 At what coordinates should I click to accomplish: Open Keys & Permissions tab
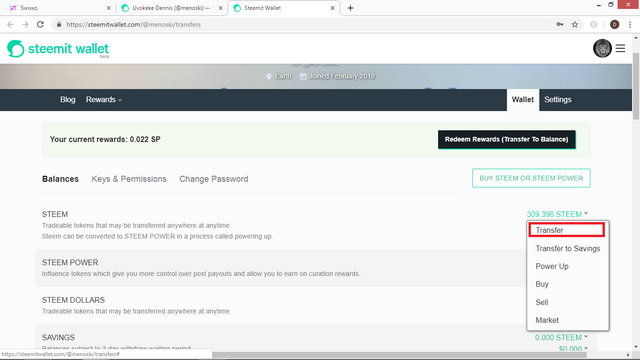(x=129, y=179)
